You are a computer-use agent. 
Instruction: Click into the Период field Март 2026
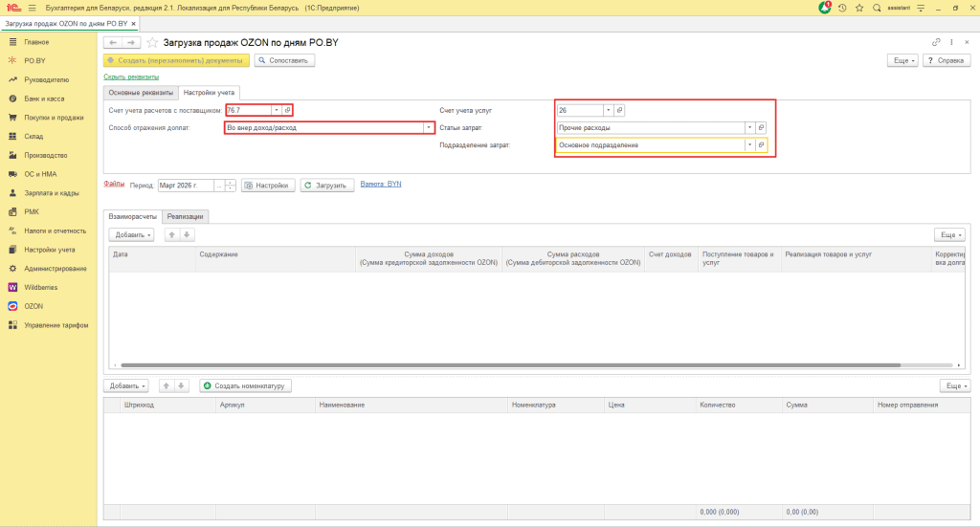point(186,186)
